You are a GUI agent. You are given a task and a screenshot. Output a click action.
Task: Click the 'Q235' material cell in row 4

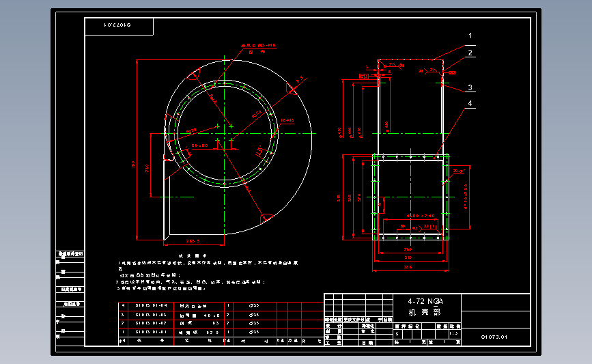(x=254, y=305)
